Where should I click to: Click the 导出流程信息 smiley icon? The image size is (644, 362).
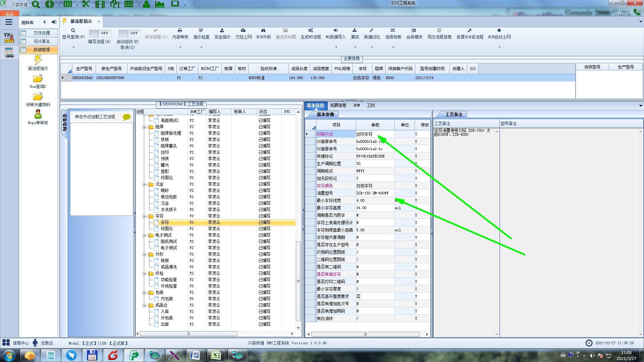439,31
